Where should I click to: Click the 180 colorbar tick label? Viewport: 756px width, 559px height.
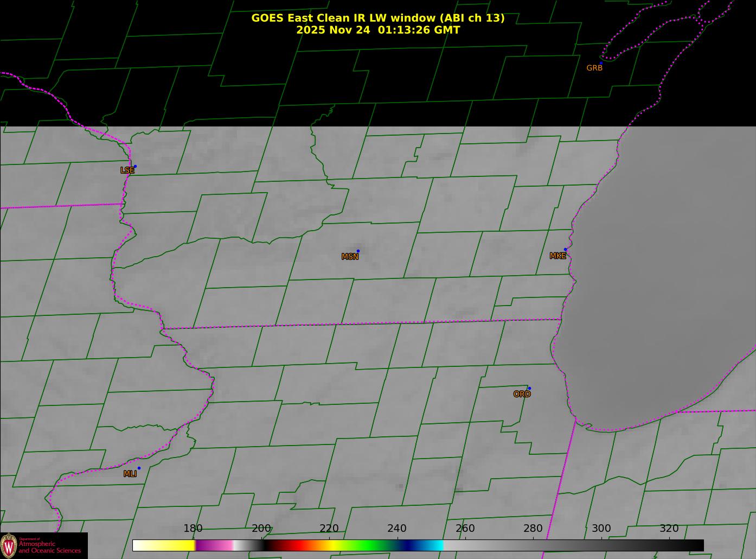pos(193,529)
